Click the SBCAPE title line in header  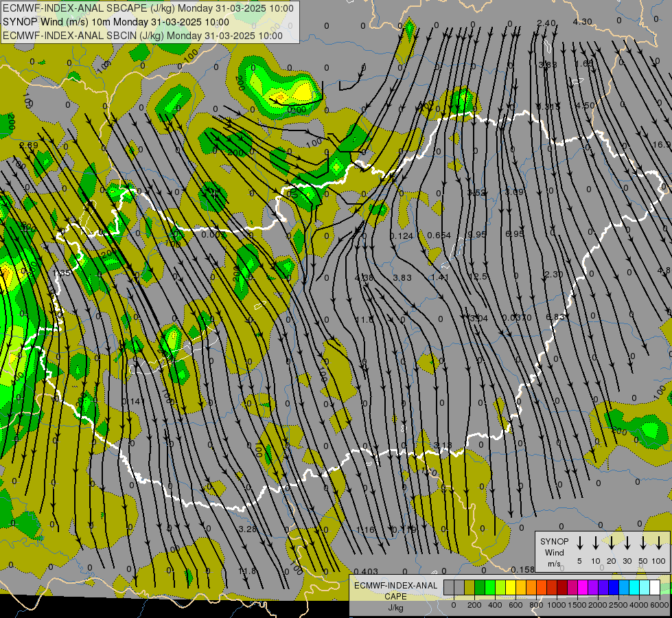[x=148, y=8]
